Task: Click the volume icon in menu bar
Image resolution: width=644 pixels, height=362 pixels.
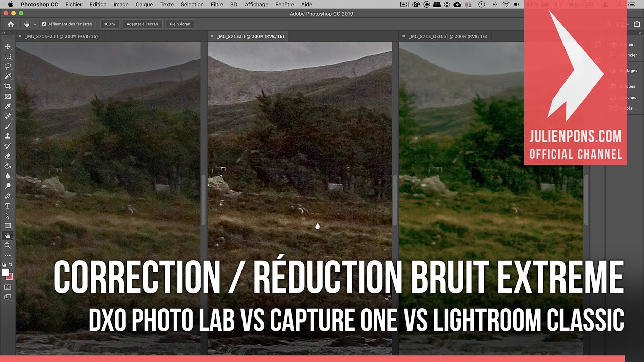Action: pyautogui.click(x=518, y=4)
